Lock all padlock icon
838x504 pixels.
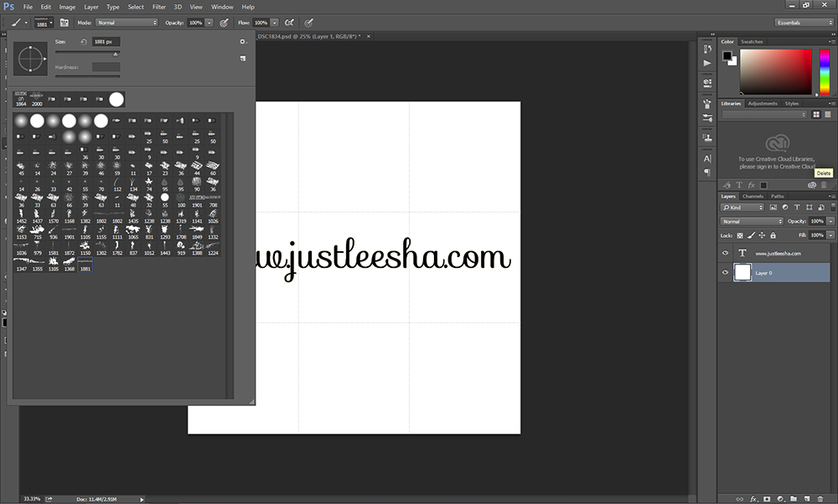pos(773,235)
